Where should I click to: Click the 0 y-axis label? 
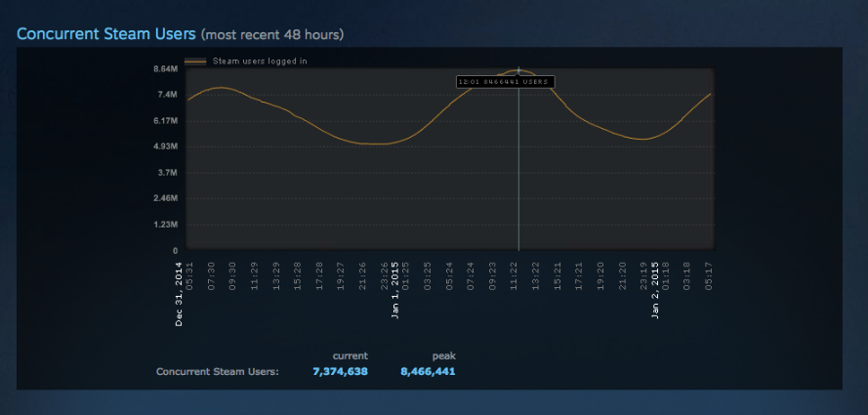[x=176, y=251]
